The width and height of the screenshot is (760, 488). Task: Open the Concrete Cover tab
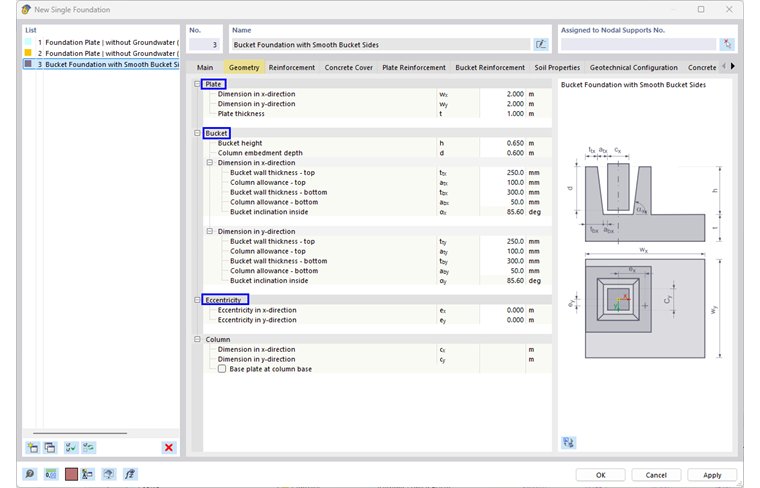pyautogui.click(x=349, y=67)
